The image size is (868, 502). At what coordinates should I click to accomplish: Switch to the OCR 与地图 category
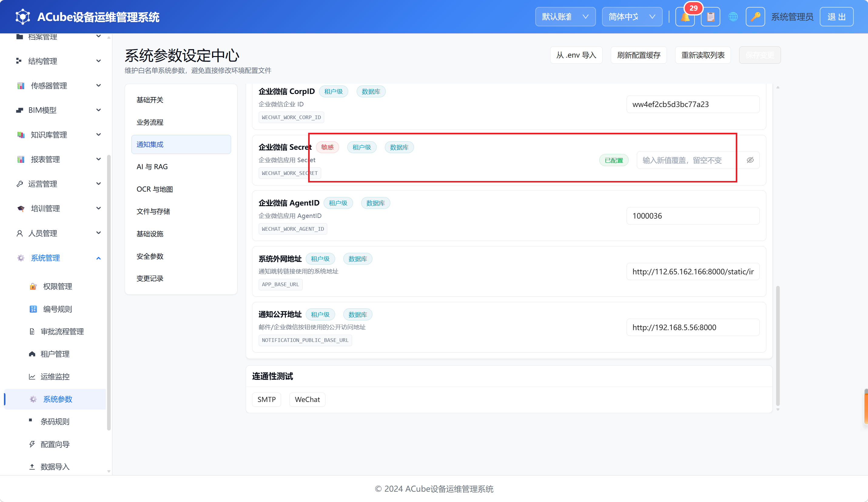[x=181, y=189]
